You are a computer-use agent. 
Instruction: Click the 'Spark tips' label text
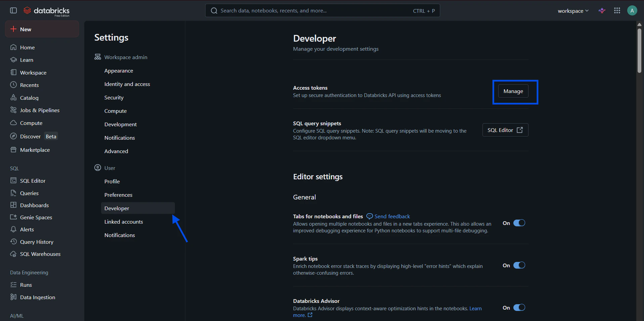pos(305,259)
